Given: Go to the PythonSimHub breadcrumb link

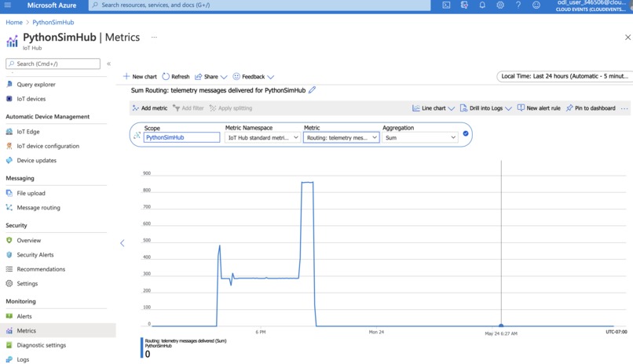Looking at the screenshot, I should 53,22.
